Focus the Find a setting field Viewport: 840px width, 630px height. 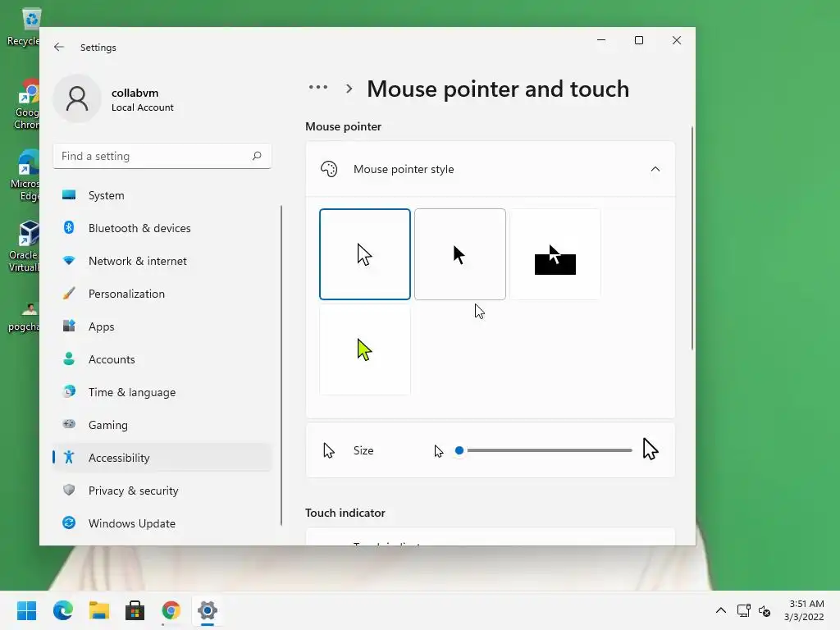coord(162,156)
